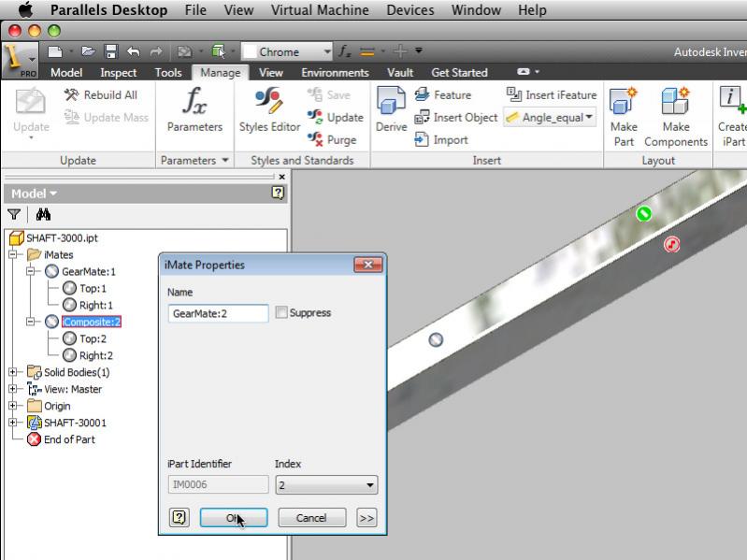Image resolution: width=747 pixels, height=560 pixels.
Task: Redo the last action
Action: pyautogui.click(x=156, y=51)
